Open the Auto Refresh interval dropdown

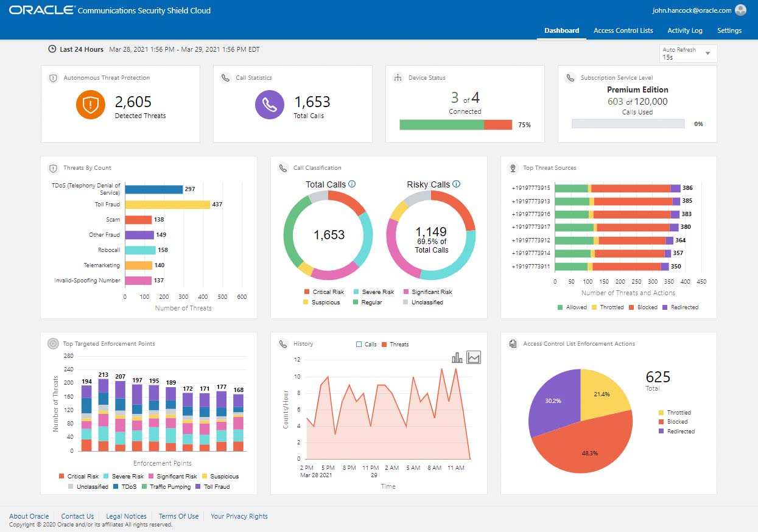click(708, 53)
